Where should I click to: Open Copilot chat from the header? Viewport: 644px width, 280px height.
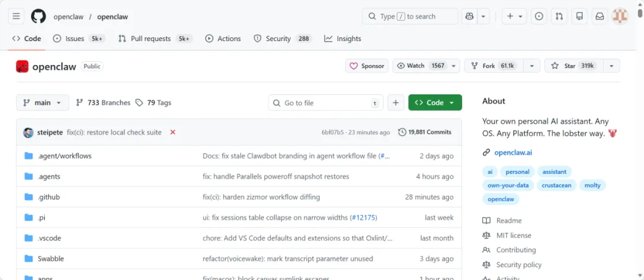[x=470, y=16]
